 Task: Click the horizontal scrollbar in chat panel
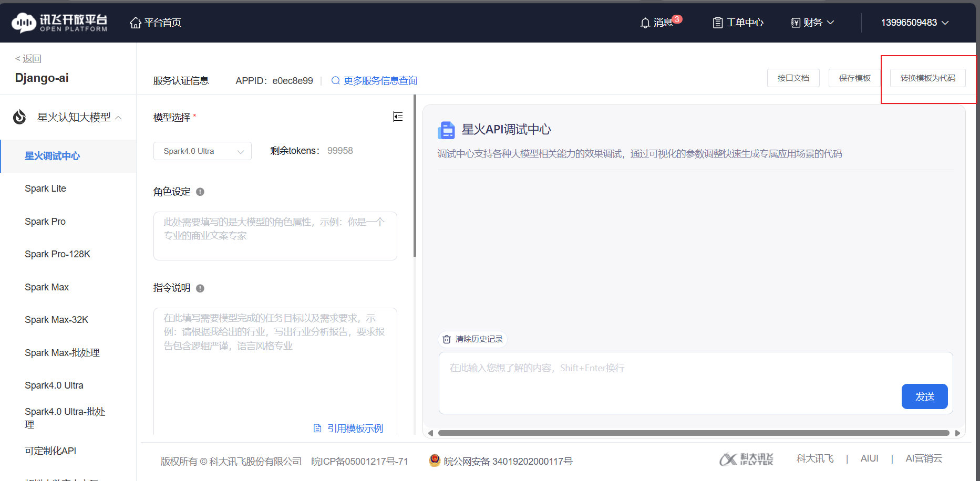point(694,433)
